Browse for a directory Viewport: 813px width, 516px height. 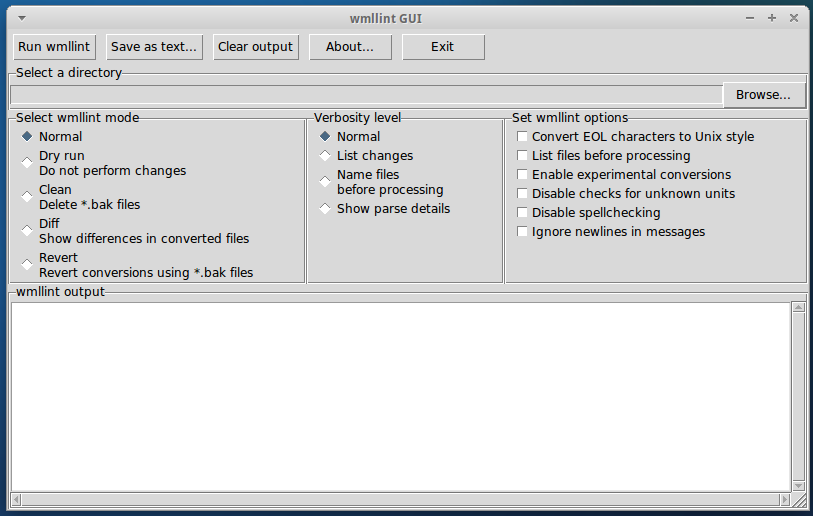[764, 95]
